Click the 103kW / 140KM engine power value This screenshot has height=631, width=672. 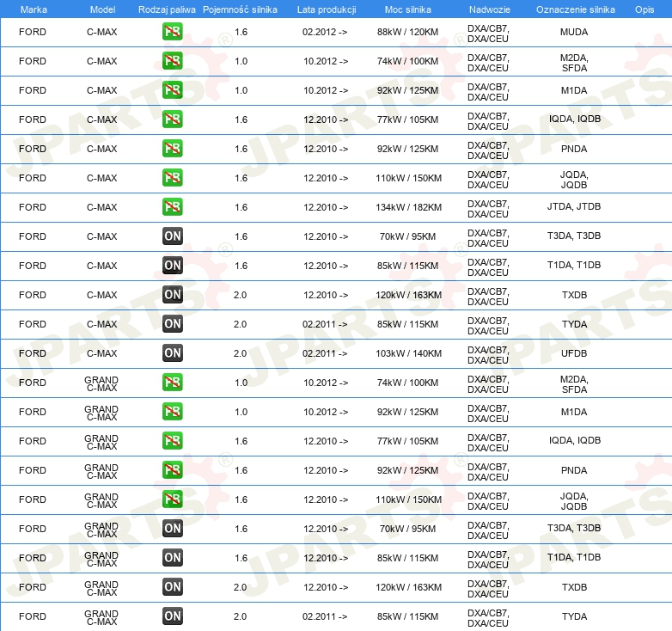tap(409, 353)
